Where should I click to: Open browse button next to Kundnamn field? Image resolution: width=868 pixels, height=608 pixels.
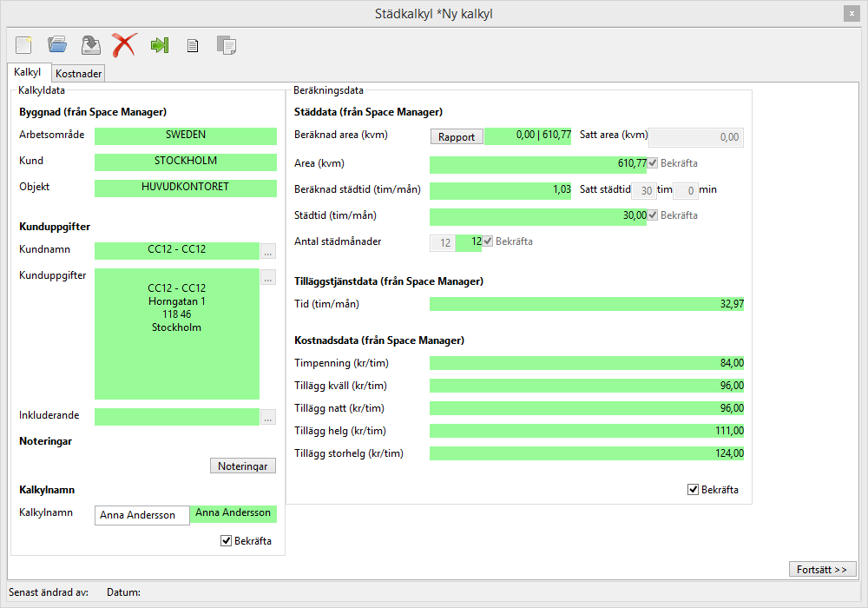268,252
